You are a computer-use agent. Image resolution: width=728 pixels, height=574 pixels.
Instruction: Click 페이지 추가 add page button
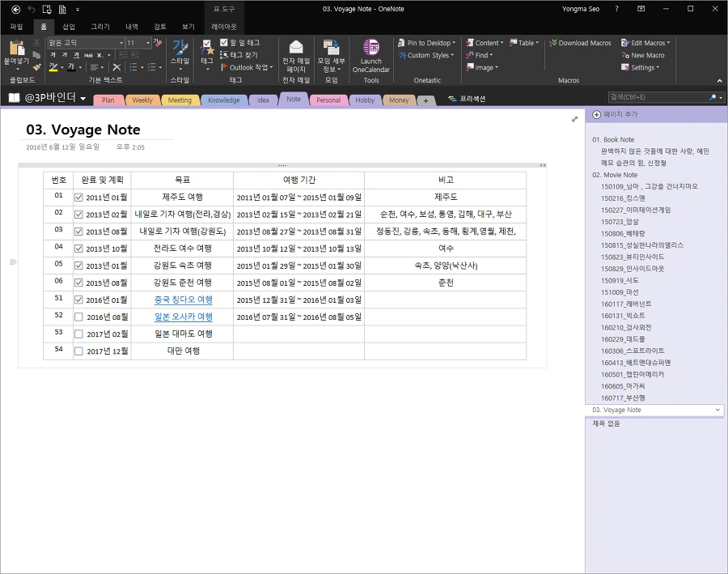(x=616, y=114)
